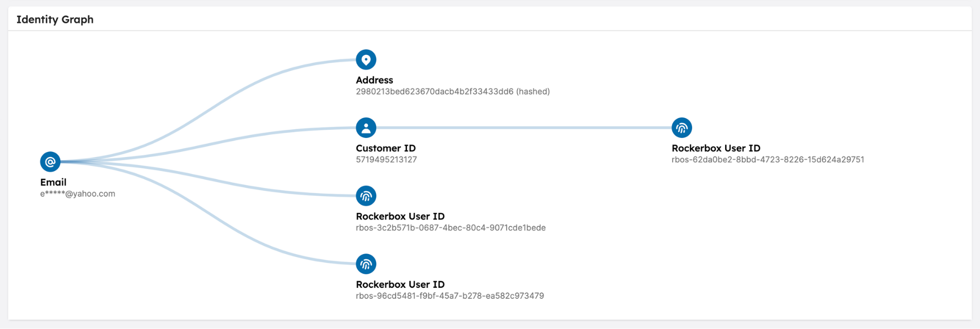980x329 pixels.
Task: Click the Customer ID person icon
Action: 366,128
